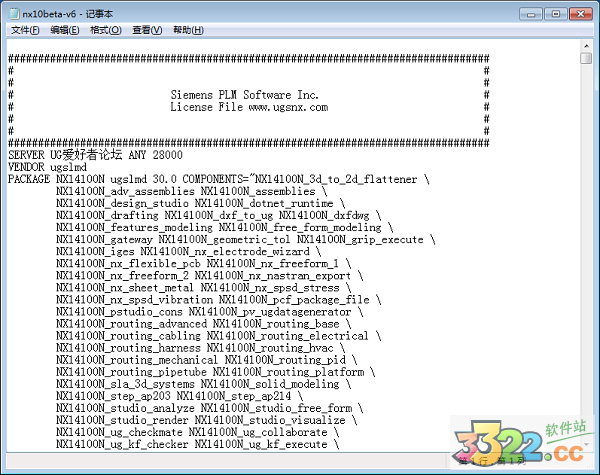Click 'NX14100N_nx_electrode_wizard' text

[225, 251]
